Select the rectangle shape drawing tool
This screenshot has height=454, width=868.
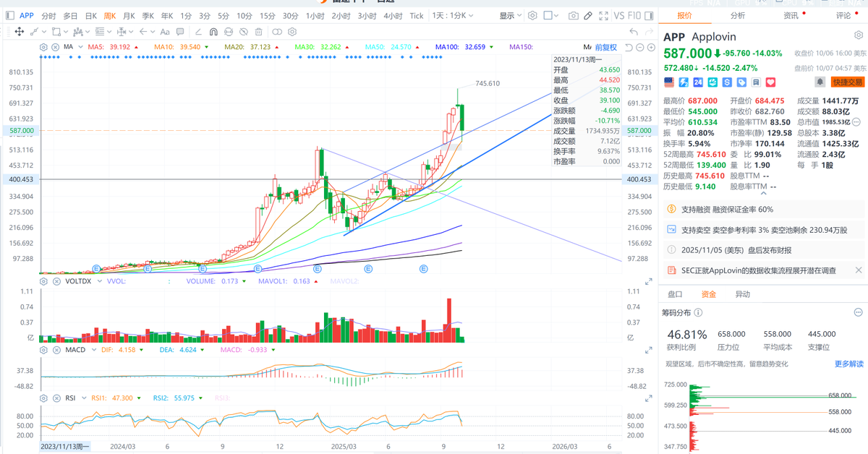coord(56,32)
